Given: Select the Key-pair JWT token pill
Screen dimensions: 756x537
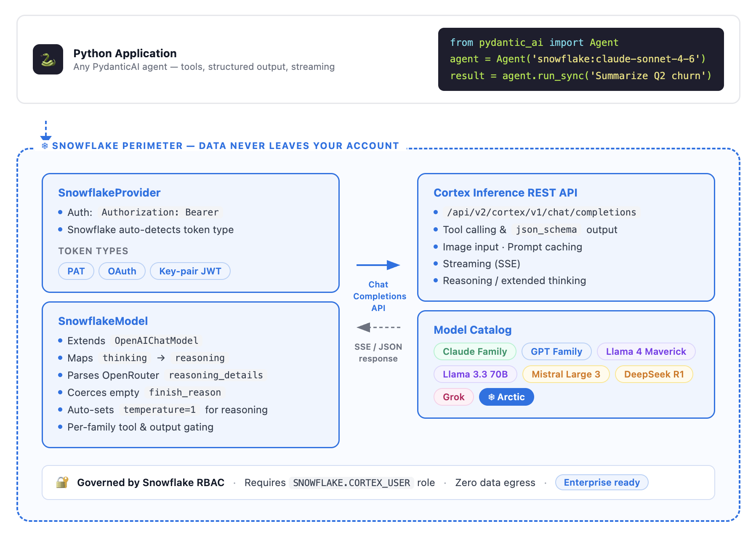Looking at the screenshot, I should (190, 271).
